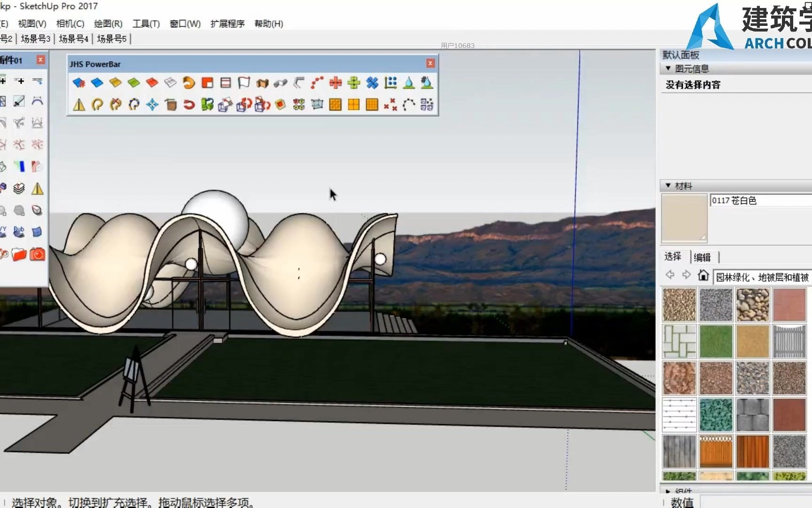Click the orange trash bin icon in JHS PowerBar
The width and height of the screenshot is (812, 508).
pos(171,104)
